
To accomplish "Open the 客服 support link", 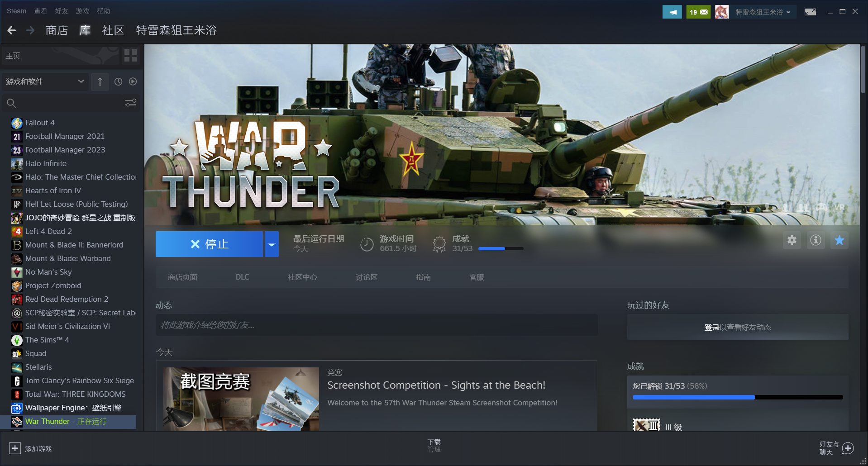I will coord(477,277).
